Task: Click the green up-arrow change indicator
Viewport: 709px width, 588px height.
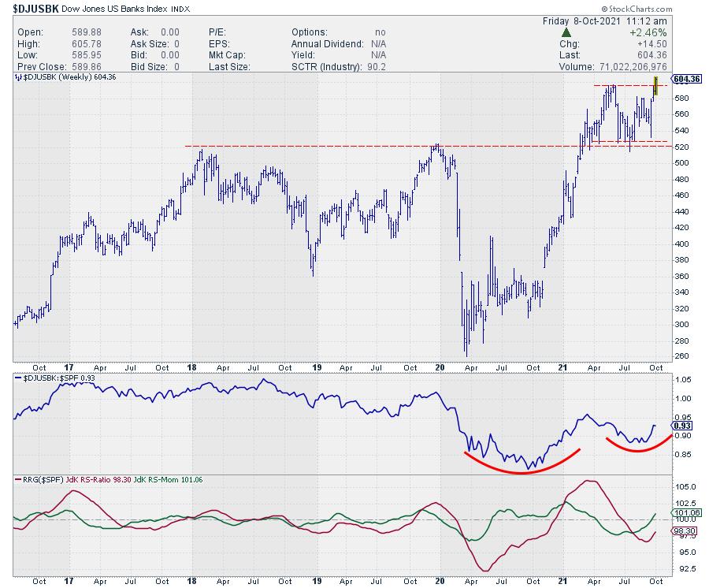Action: click(x=564, y=34)
